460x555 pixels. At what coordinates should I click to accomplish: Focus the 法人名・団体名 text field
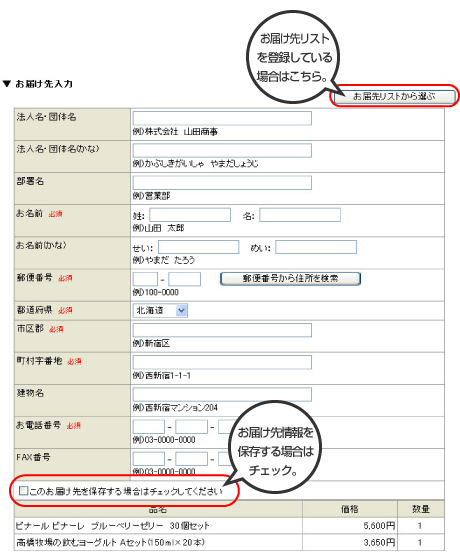(222, 118)
